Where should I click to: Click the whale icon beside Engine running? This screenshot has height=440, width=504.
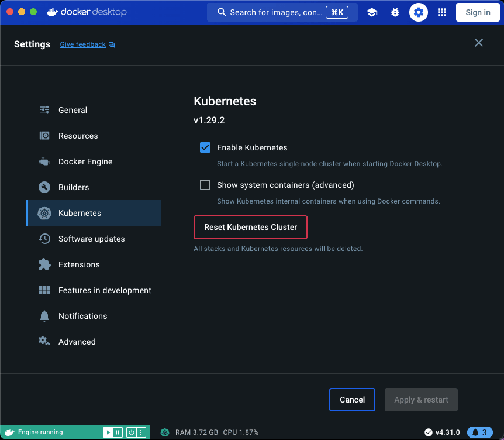pos(9,432)
